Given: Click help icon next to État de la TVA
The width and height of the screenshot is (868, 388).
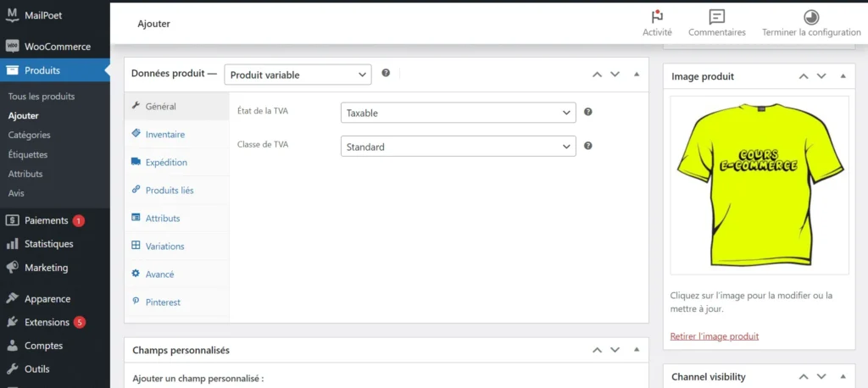Looking at the screenshot, I should click(x=588, y=112).
